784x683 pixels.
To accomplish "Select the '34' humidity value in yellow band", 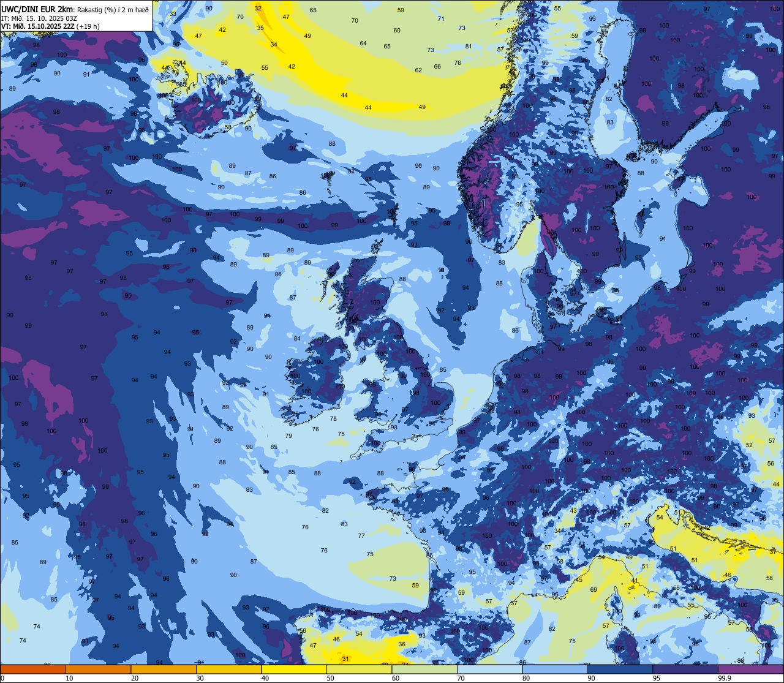I will [274, 45].
